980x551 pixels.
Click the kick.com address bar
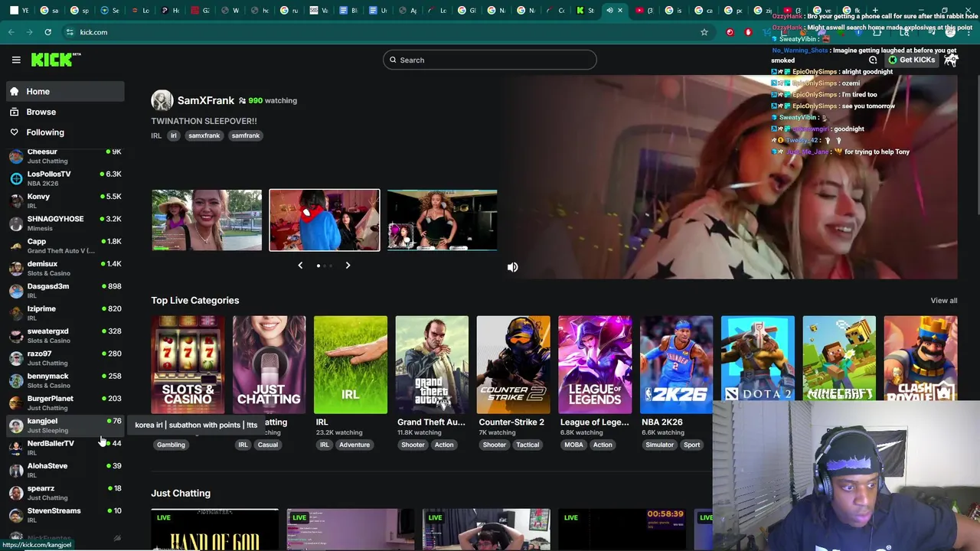(x=383, y=32)
